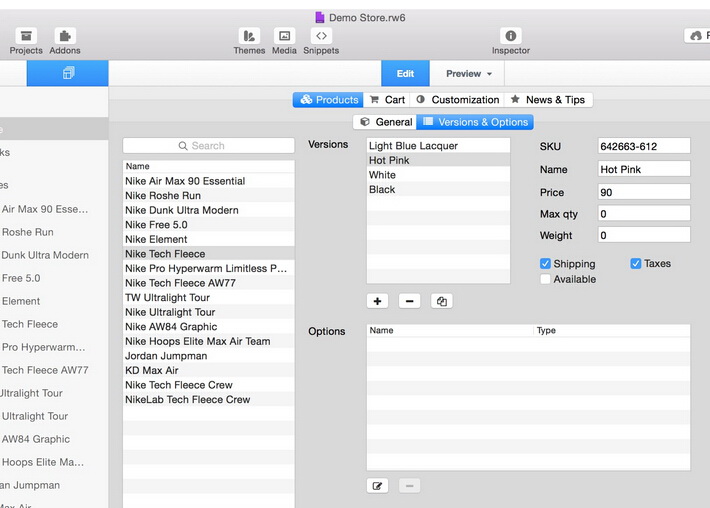
Task: Select Nike Roshe Run in product list
Action: coord(208,196)
